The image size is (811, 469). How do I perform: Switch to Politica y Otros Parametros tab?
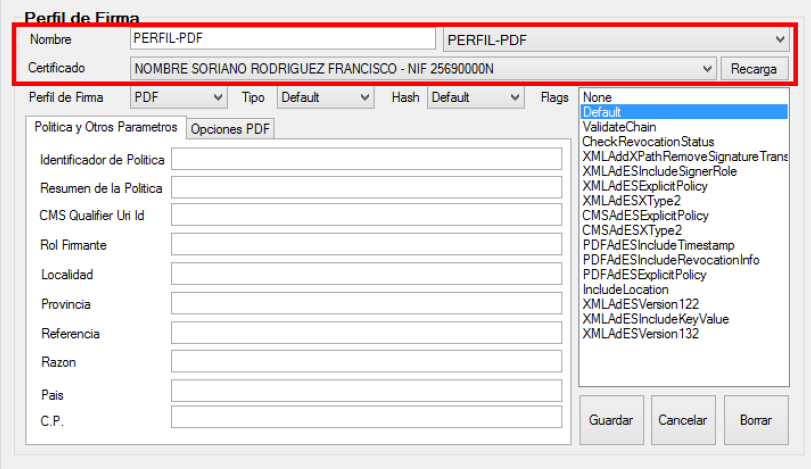pyautogui.click(x=106, y=127)
